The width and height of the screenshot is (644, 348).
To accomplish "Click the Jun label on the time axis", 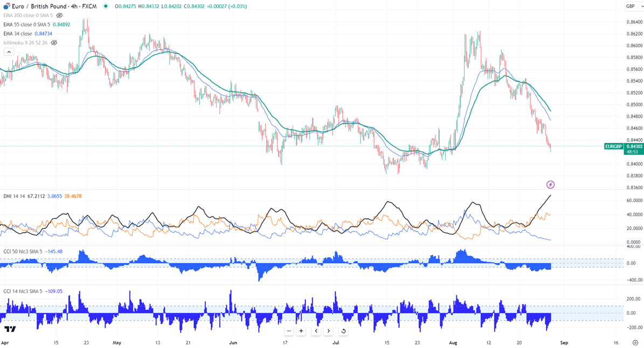I will tap(233, 343).
